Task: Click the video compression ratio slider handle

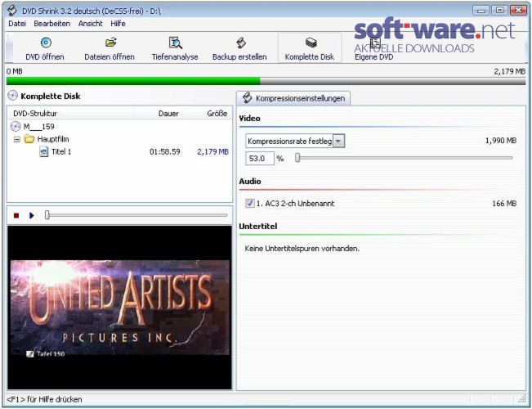Action: pyautogui.click(x=297, y=158)
